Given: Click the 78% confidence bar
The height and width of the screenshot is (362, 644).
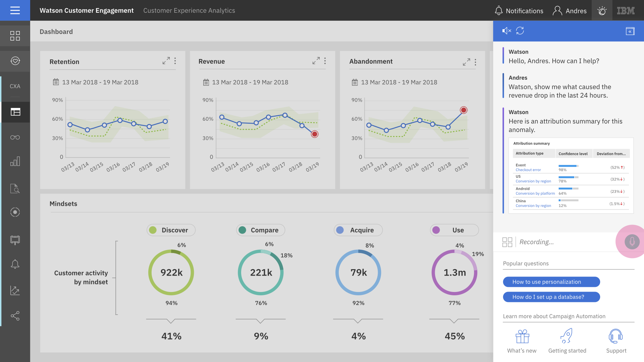Looking at the screenshot, I should [569, 177].
